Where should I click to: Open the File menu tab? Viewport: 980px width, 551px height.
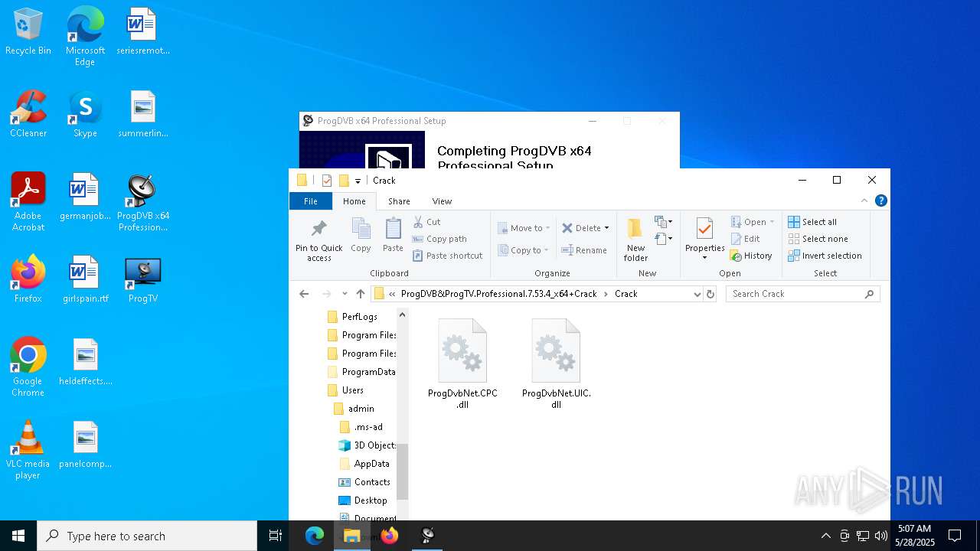311,201
